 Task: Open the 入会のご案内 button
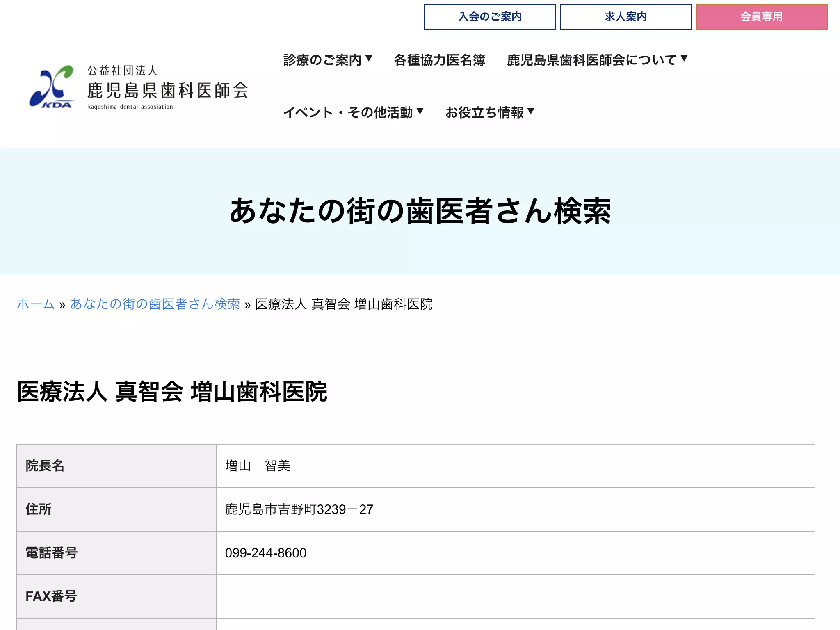490,17
